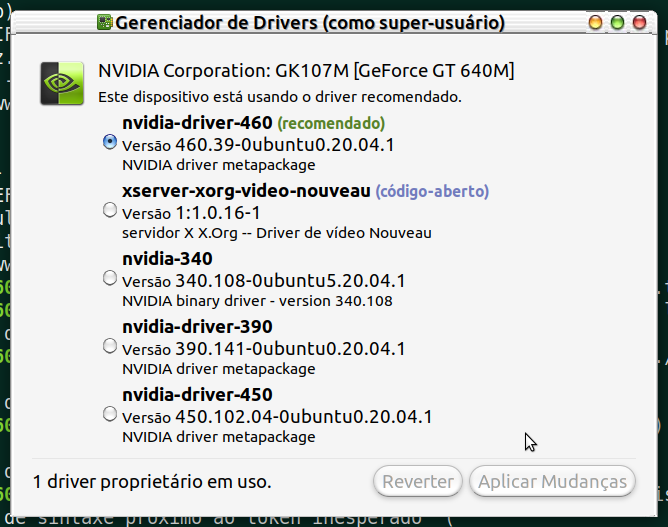This screenshot has width=668, height=527.
Task: Select the nvidia-driver-460 radio button
Action: (x=110, y=142)
